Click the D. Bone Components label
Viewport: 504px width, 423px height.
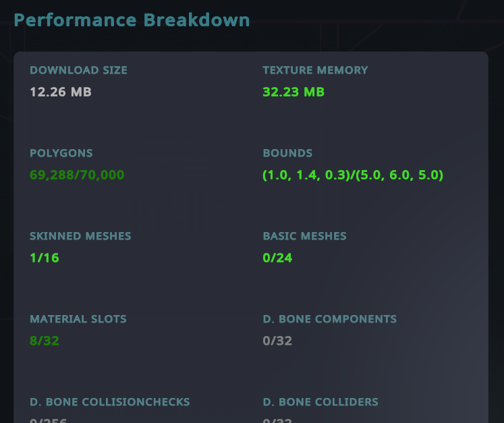click(x=329, y=319)
